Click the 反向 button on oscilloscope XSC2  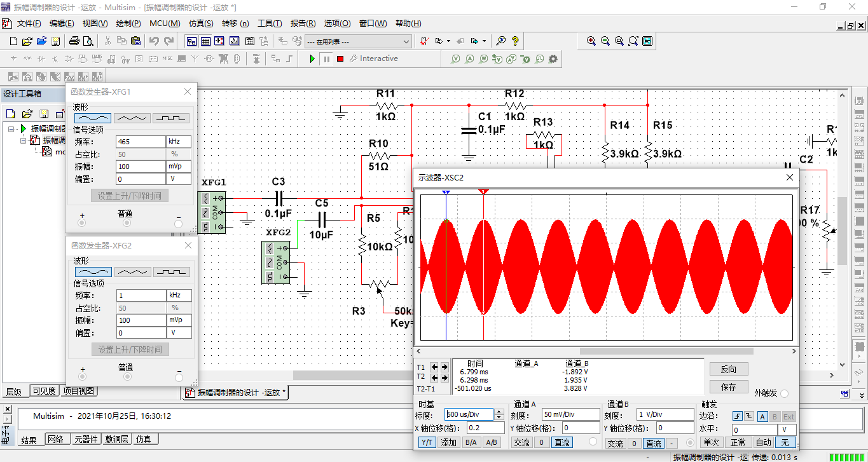[x=729, y=369]
